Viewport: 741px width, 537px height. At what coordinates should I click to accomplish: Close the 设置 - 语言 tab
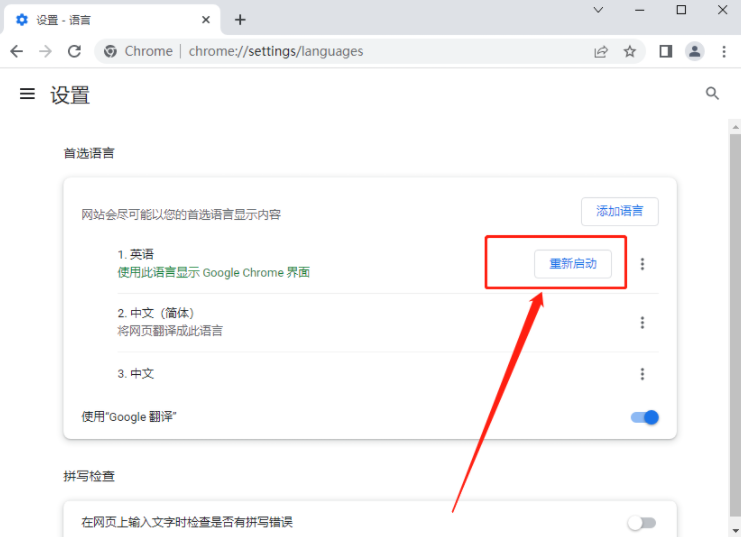coord(206,20)
